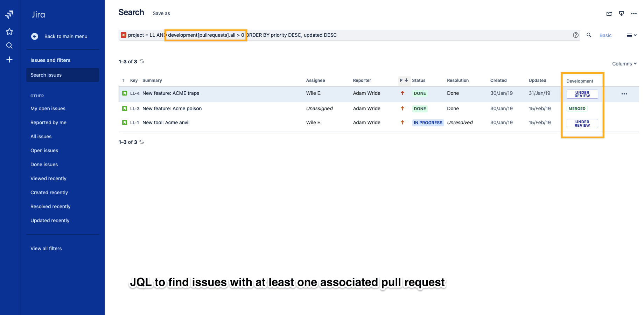Click the red JQL error icon
The height and width of the screenshot is (315, 644).
click(x=124, y=35)
